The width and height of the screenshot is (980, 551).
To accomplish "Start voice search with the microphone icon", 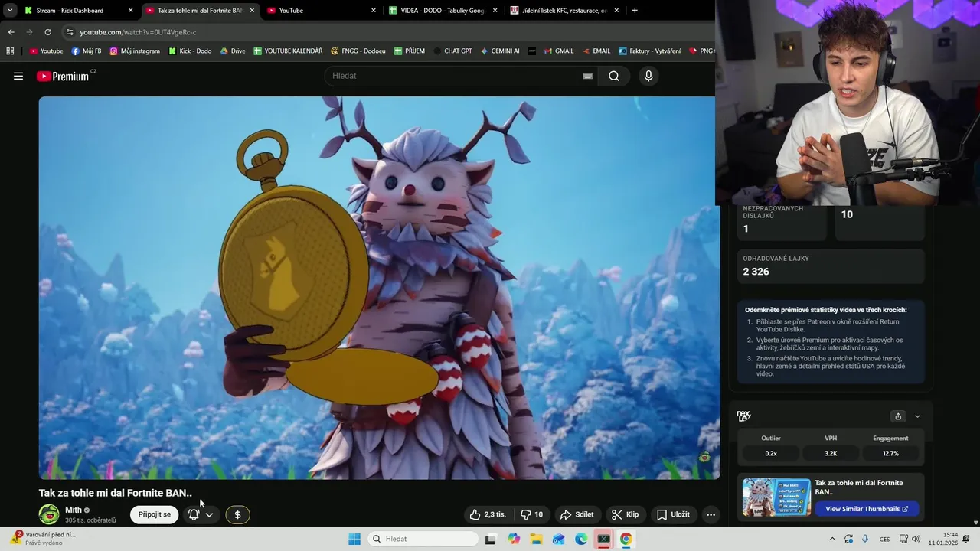I will (x=648, y=76).
